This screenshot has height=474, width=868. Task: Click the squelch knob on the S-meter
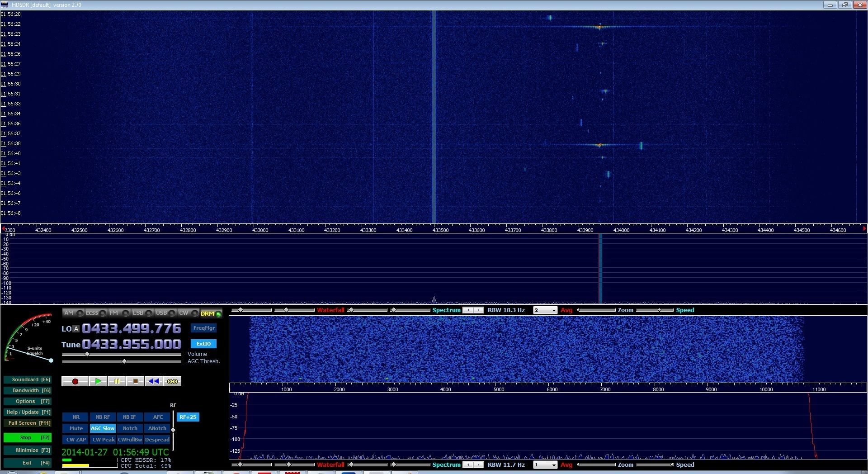tap(51, 360)
